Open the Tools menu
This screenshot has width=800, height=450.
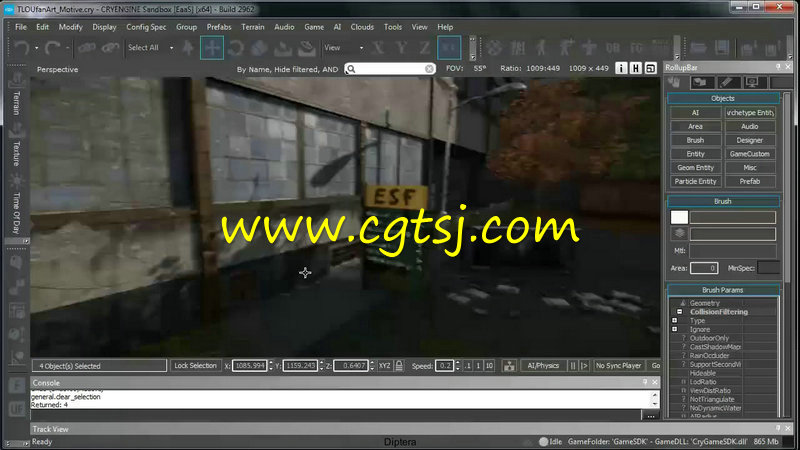click(393, 27)
